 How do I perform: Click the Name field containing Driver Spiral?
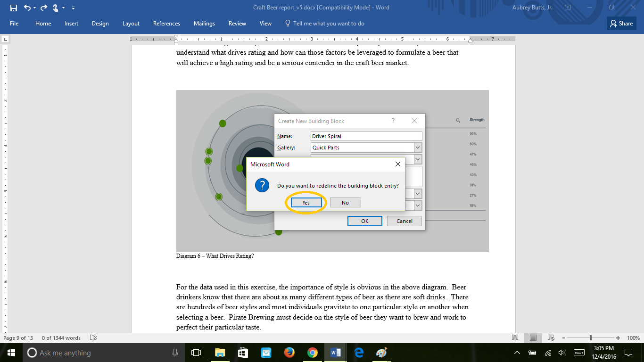tap(366, 136)
